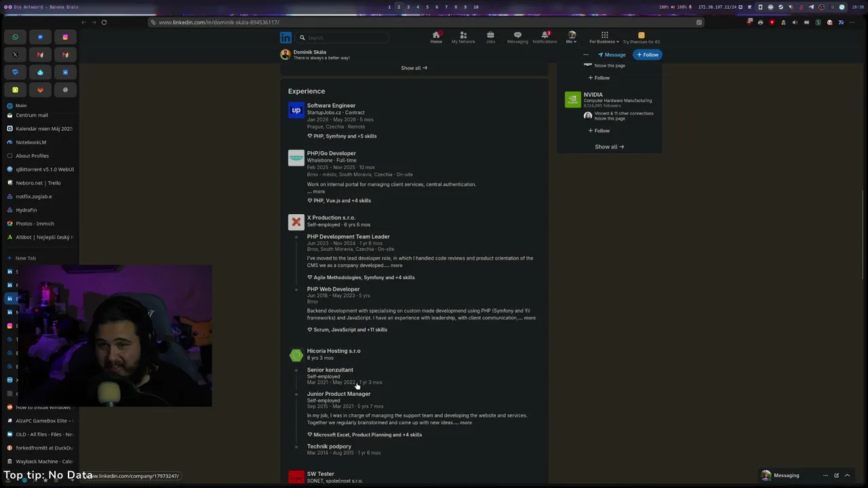This screenshot has width=868, height=488.
Task: Open the AlzaPC GameBox Elite tab
Action: [x=39, y=421]
